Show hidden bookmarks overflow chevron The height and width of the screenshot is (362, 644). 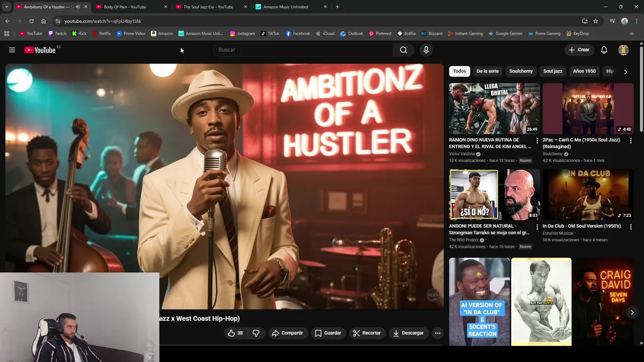pyautogui.click(x=632, y=34)
